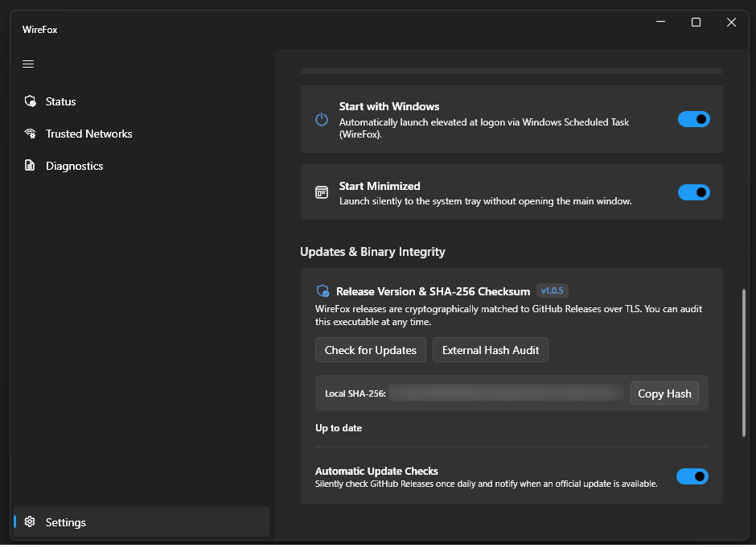Select the Settings navigation item
756x548 pixels.
(142, 521)
